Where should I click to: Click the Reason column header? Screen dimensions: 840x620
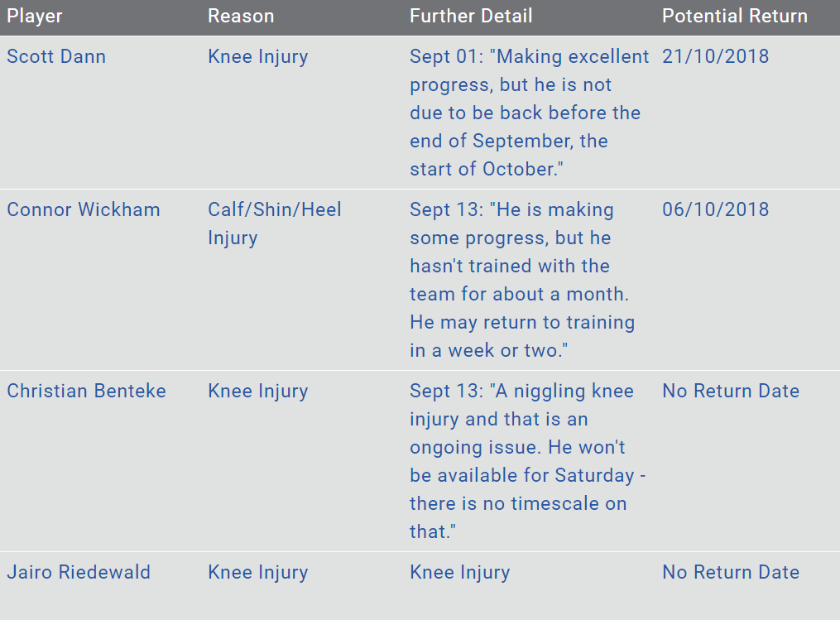[241, 17]
